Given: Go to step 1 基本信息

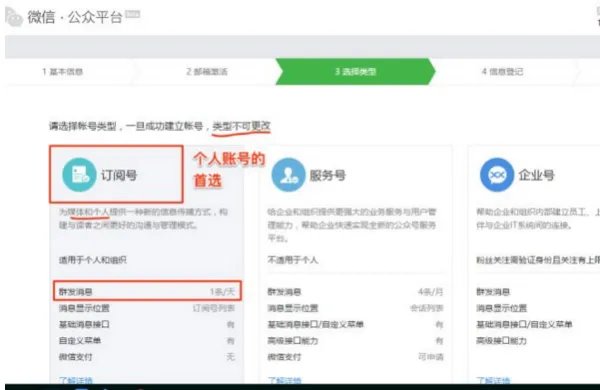Looking at the screenshot, I should pos(62,72).
